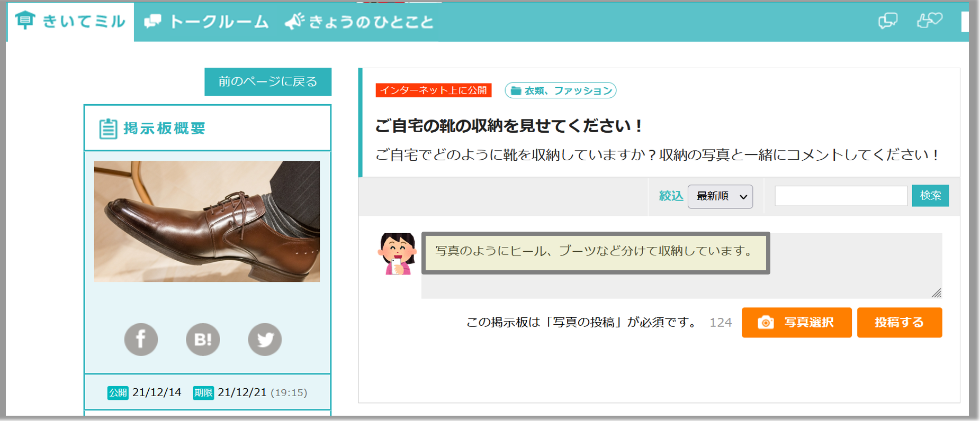
Task: Click the Twitter share icon
Action: 265,339
